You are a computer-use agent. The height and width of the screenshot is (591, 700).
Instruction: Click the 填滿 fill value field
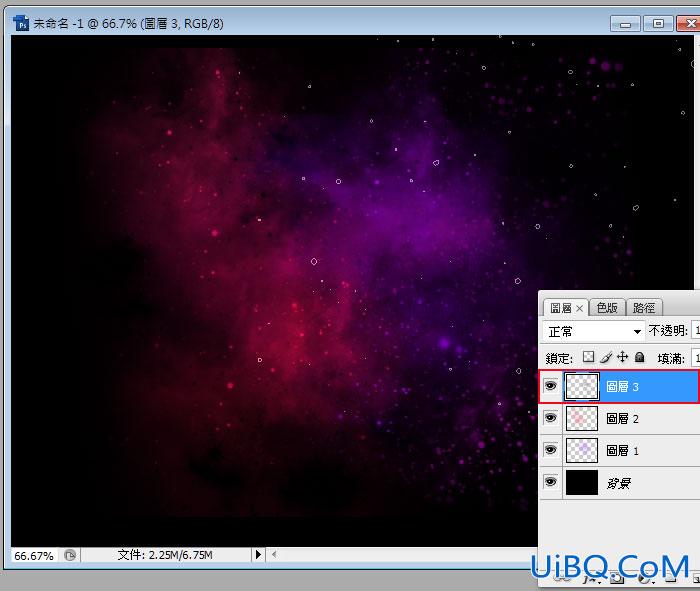tap(696, 358)
